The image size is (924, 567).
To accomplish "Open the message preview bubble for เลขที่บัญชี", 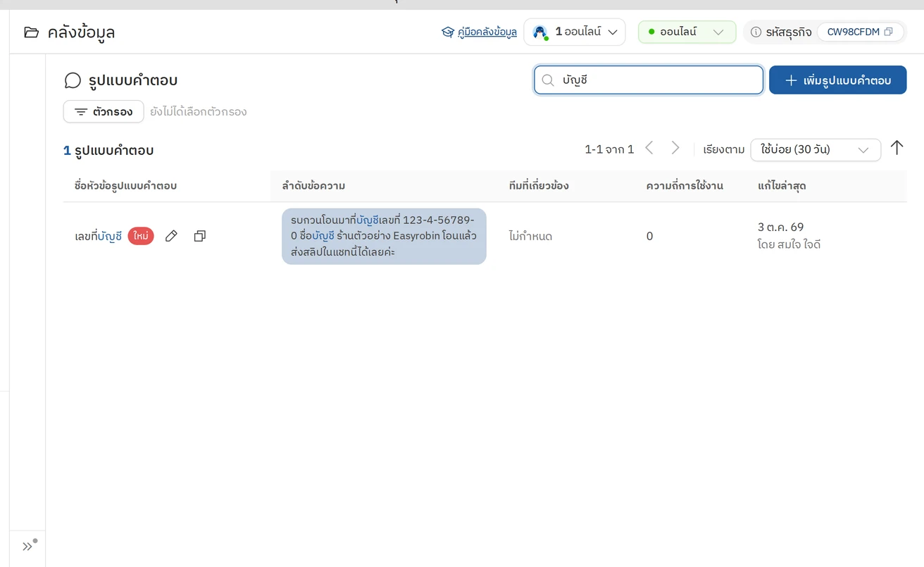I will pyautogui.click(x=384, y=236).
